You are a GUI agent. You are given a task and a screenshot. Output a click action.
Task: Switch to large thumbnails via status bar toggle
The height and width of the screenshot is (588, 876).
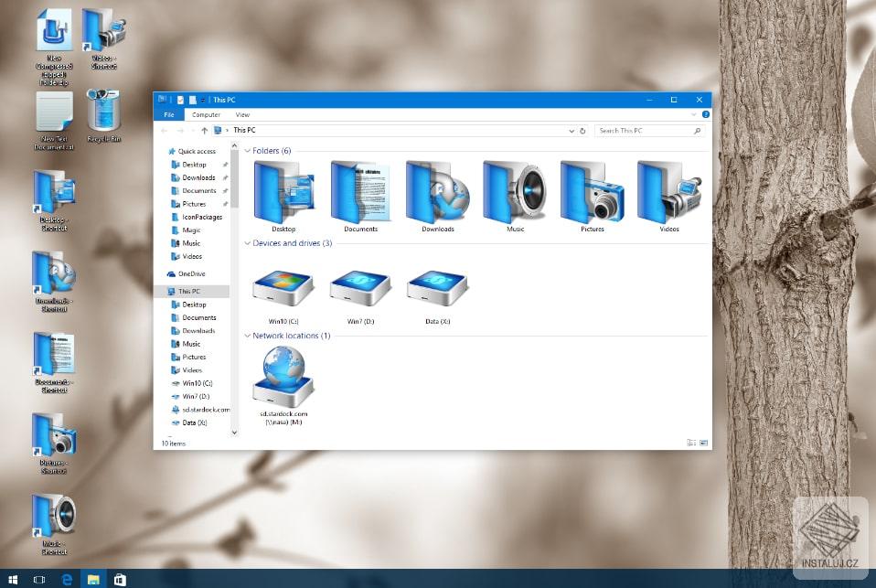pyautogui.click(x=702, y=443)
